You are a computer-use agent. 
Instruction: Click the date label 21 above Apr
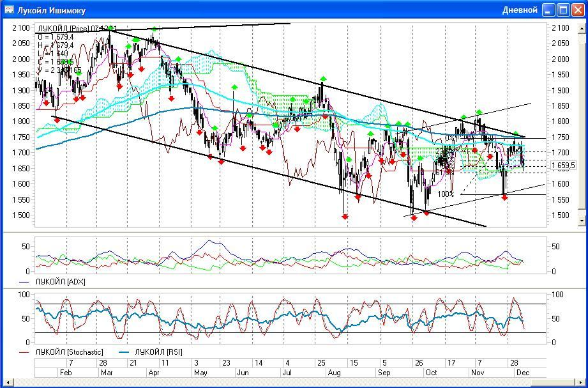click(x=133, y=363)
